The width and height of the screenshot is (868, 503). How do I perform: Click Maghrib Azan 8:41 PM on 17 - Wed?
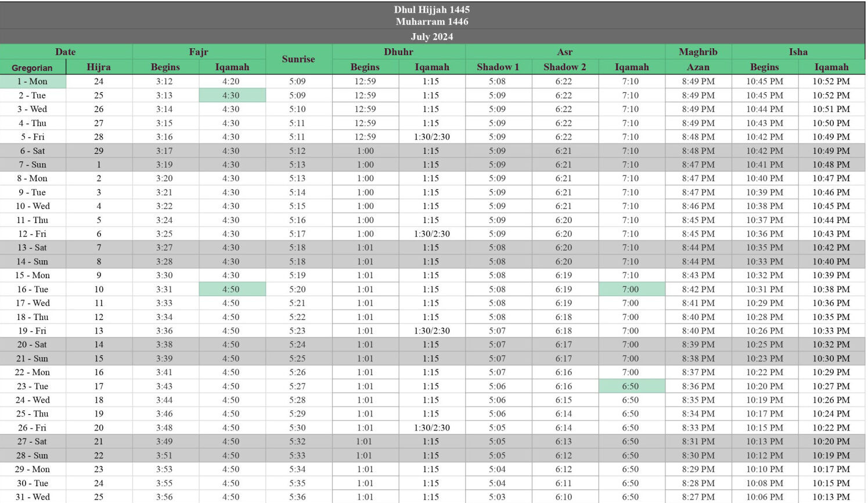(x=698, y=303)
